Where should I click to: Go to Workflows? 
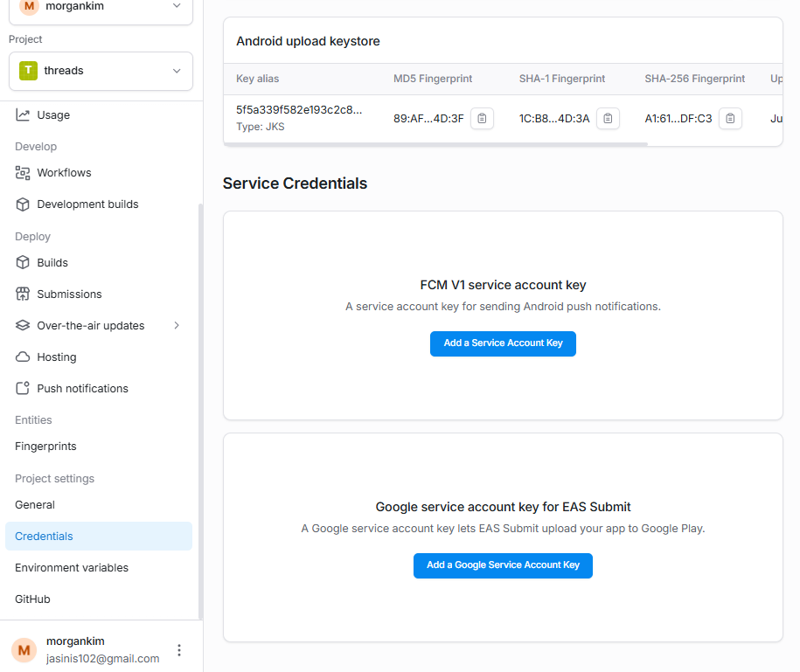pyautogui.click(x=99, y=173)
